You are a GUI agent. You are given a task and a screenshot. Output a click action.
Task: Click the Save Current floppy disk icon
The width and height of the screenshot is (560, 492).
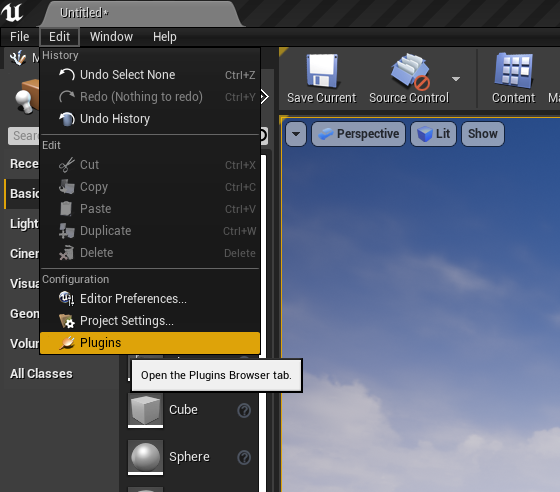click(x=322, y=71)
